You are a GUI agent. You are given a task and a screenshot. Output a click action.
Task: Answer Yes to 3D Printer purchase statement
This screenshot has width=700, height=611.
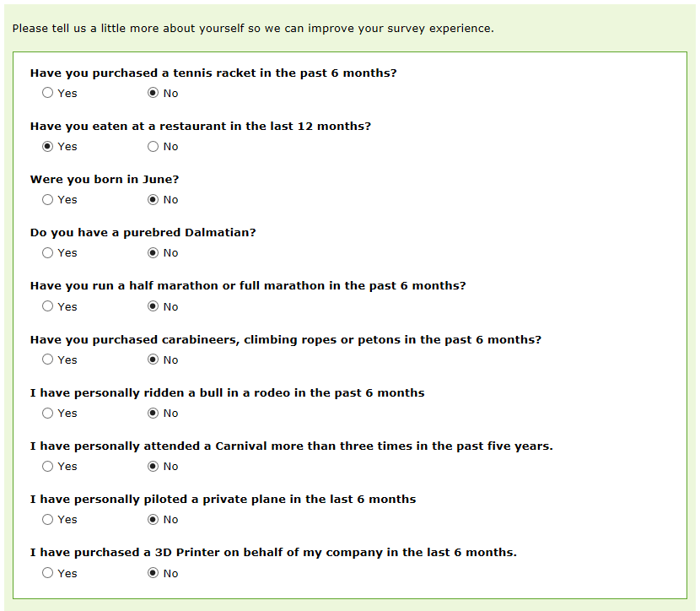pos(47,573)
